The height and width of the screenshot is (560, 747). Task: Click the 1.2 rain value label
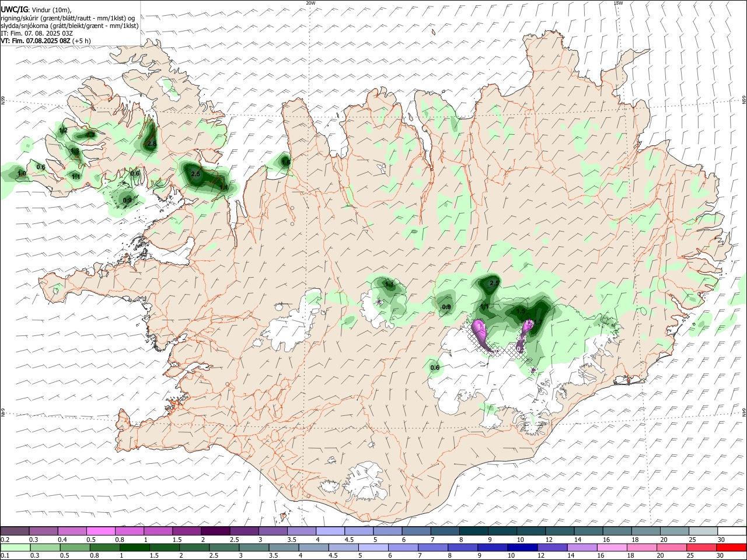coord(64,130)
